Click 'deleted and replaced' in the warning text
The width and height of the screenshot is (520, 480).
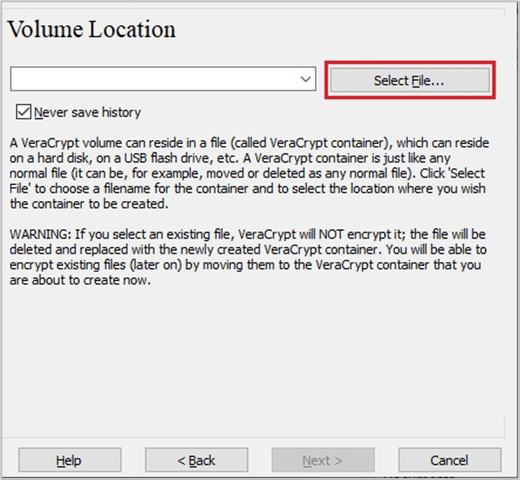pyautogui.click(x=68, y=250)
